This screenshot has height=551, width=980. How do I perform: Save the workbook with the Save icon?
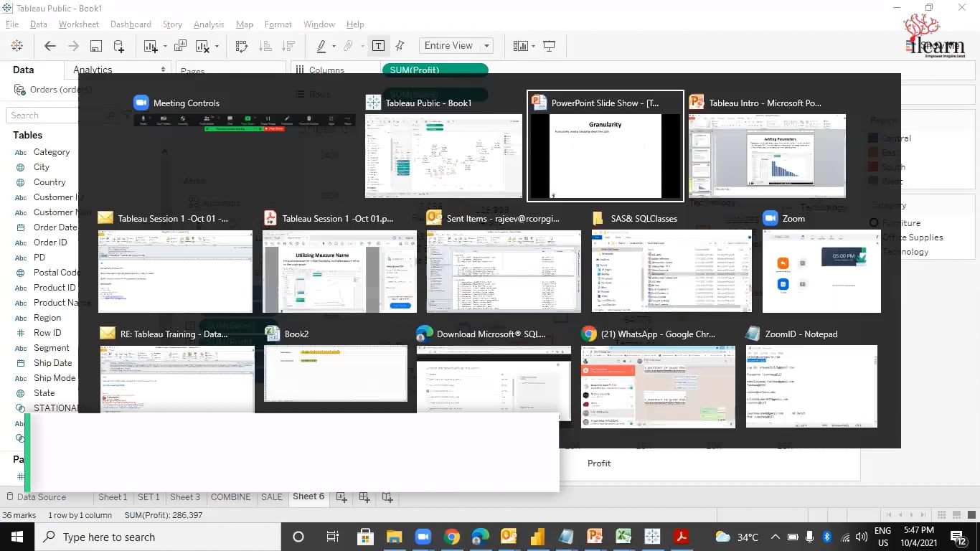[95, 46]
